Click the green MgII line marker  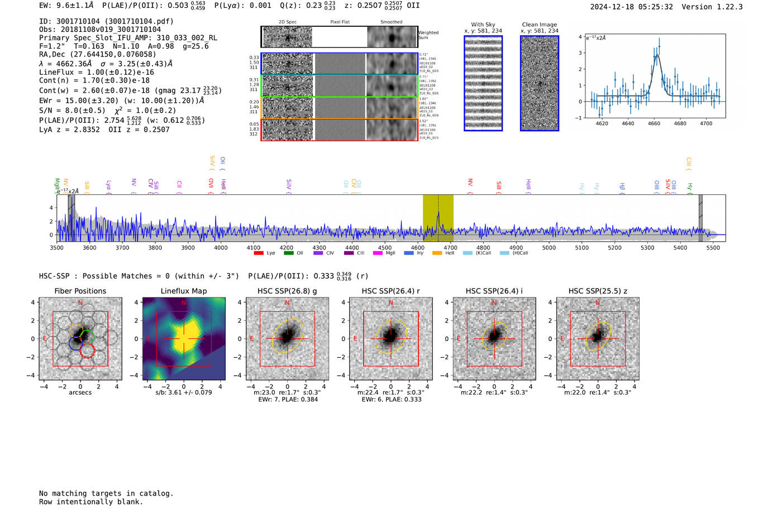click(x=57, y=185)
